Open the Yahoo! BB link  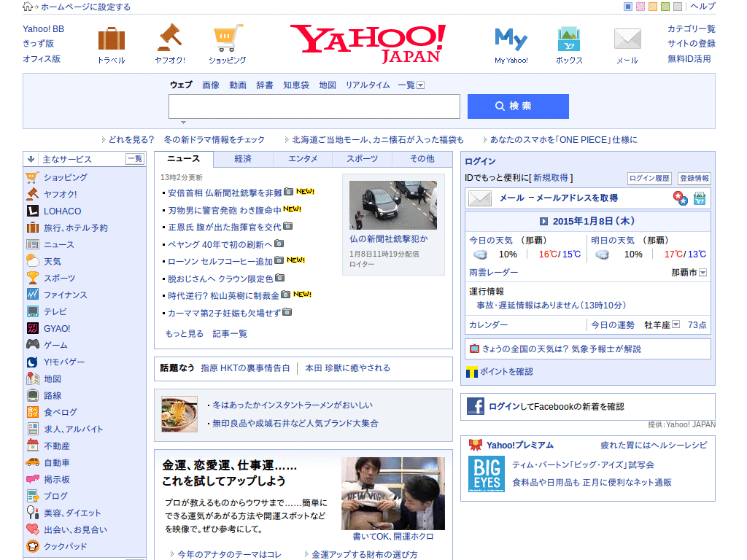43,29
